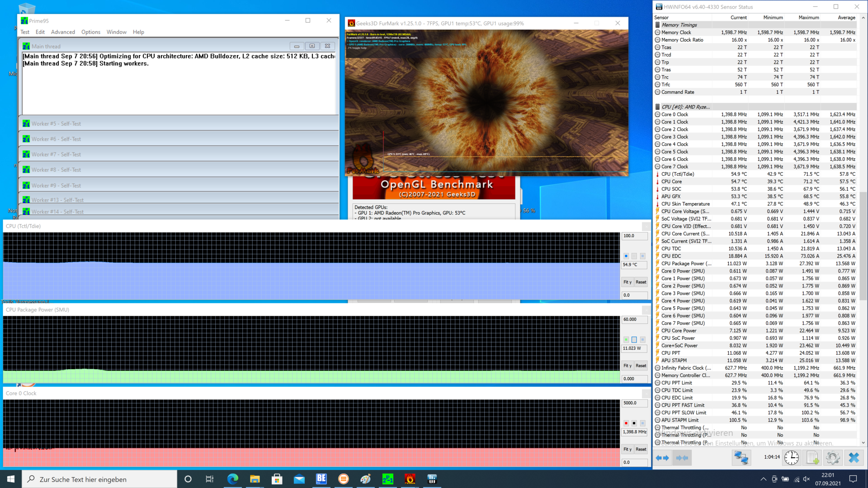Click red color swatch in Core 0 Clock graph

(x=626, y=423)
